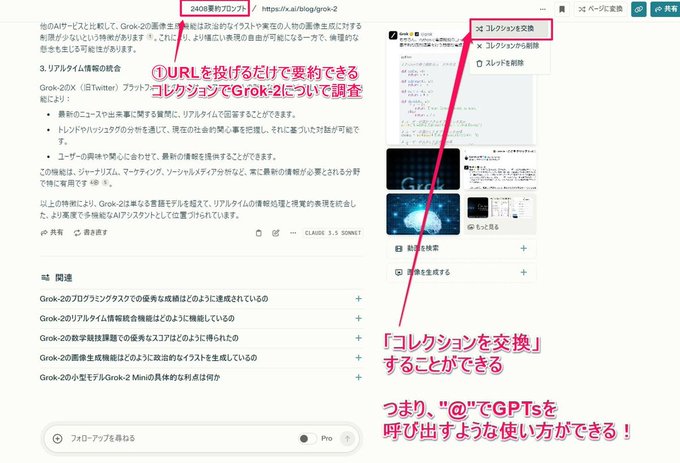Click the edit pencil icon under answer
680x463 pixels.
pos(275,233)
